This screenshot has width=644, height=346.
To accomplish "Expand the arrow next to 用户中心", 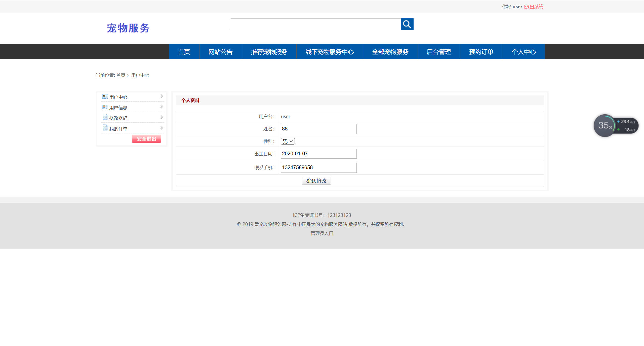I will click(x=162, y=96).
